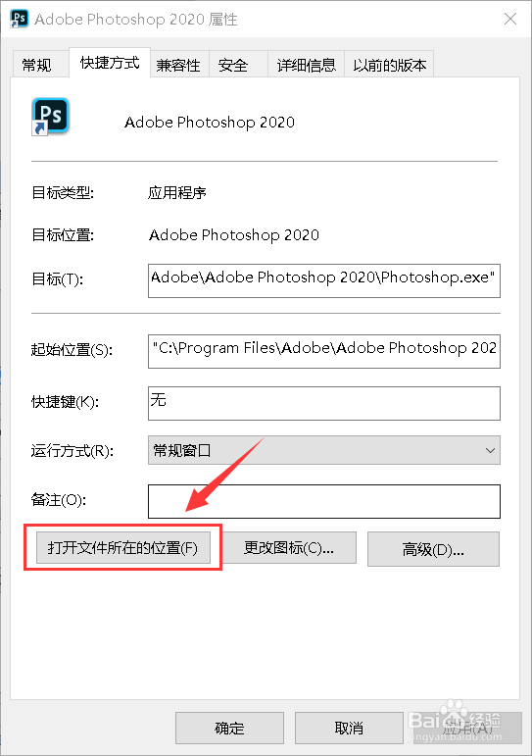Click the 取消 cancel button
Viewport: 532px width, 756px height.
[349, 728]
